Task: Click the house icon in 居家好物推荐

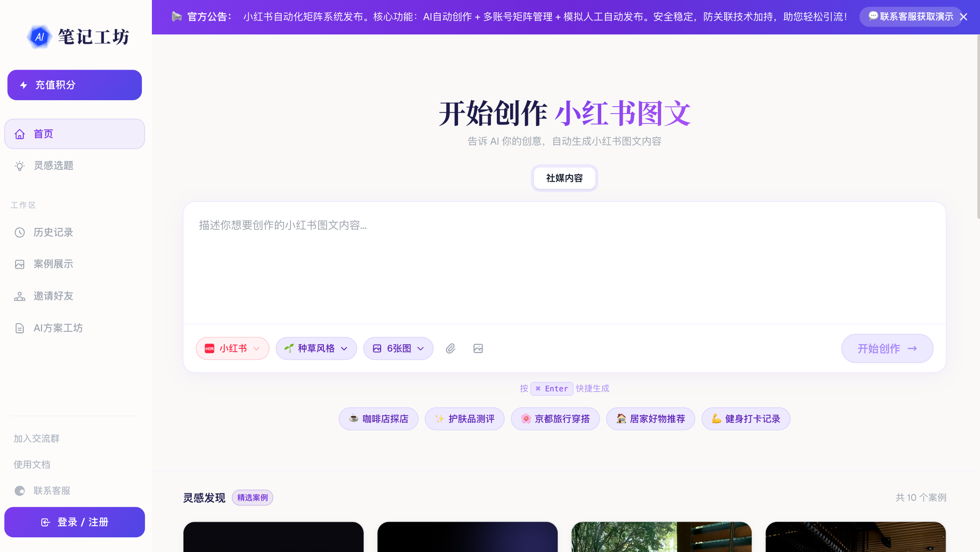Action: (x=621, y=418)
